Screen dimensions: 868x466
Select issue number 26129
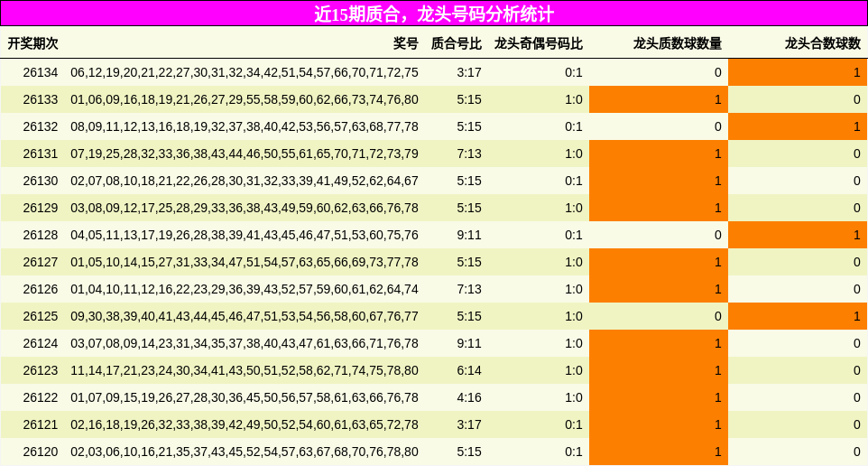coord(41,209)
